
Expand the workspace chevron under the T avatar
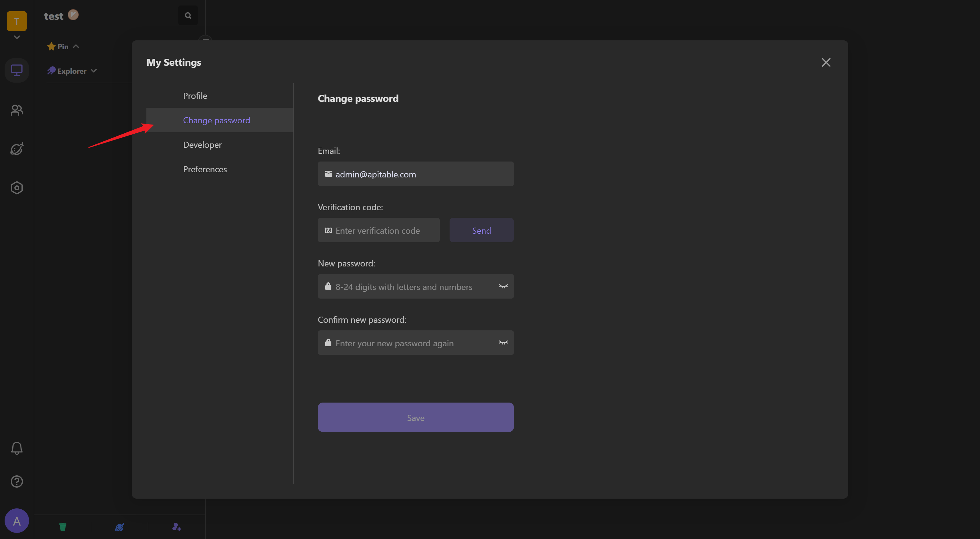17,37
